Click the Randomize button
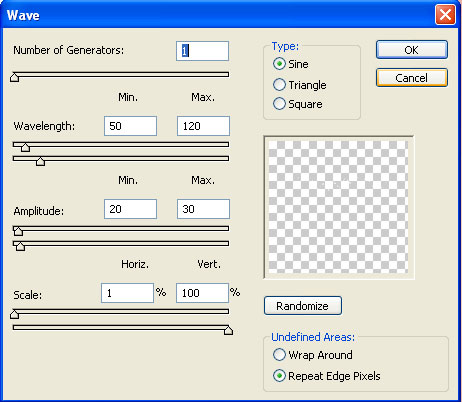This screenshot has width=462, height=402. [303, 306]
